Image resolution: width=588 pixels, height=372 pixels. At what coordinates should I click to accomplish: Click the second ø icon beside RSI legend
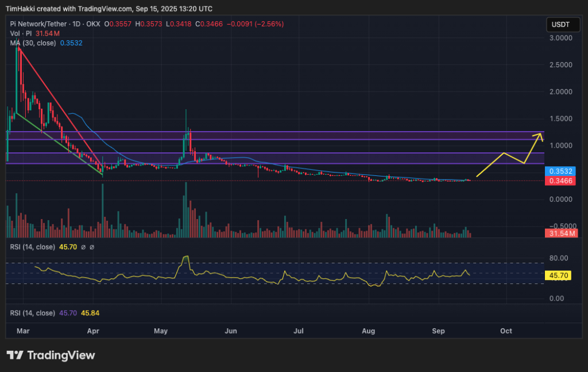click(x=92, y=246)
